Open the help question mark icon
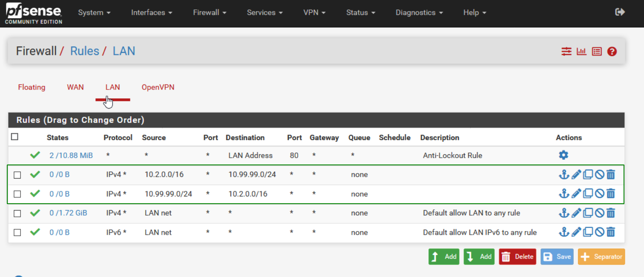 pos(612,52)
